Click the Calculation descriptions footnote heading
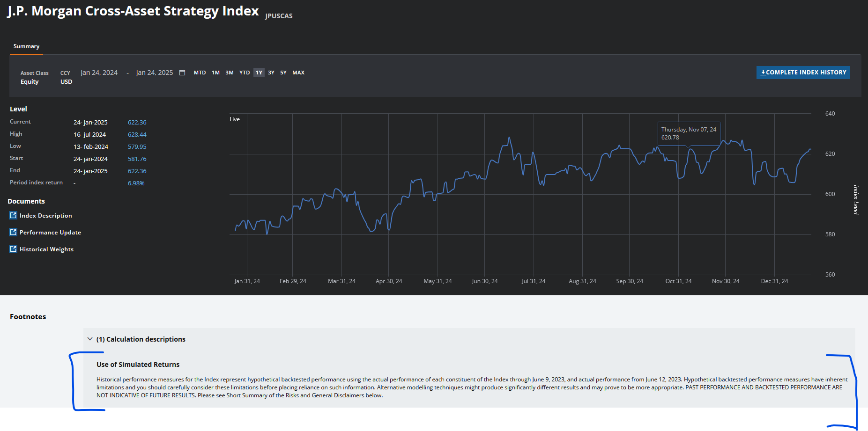Viewport: 868px width, 431px height. pyautogui.click(x=141, y=339)
